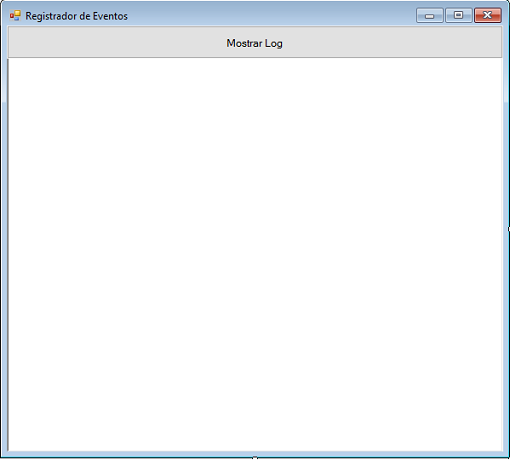Screen dimensions: 510x460
Task: Select the colored app icon in title bar
Action: coord(15,15)
